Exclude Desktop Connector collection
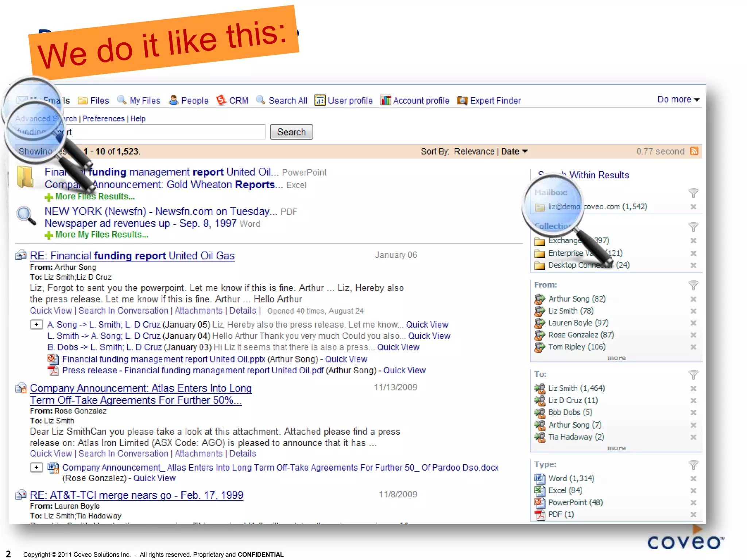 (693, 265)
